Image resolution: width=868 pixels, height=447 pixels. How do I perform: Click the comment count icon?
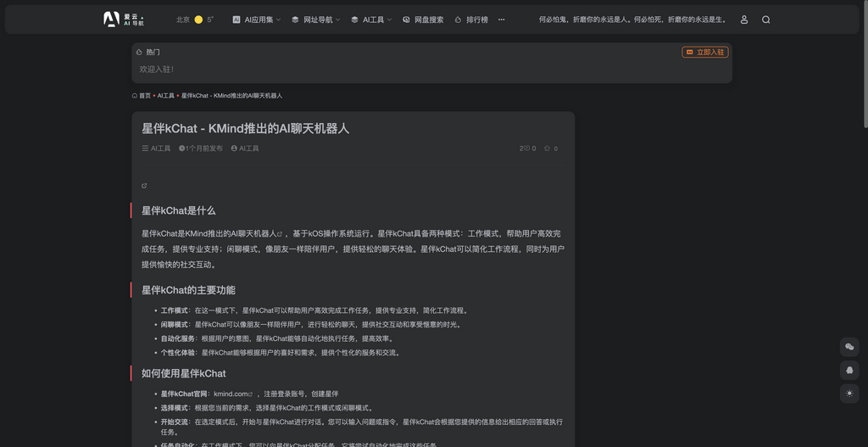click(x=526, y=148)
